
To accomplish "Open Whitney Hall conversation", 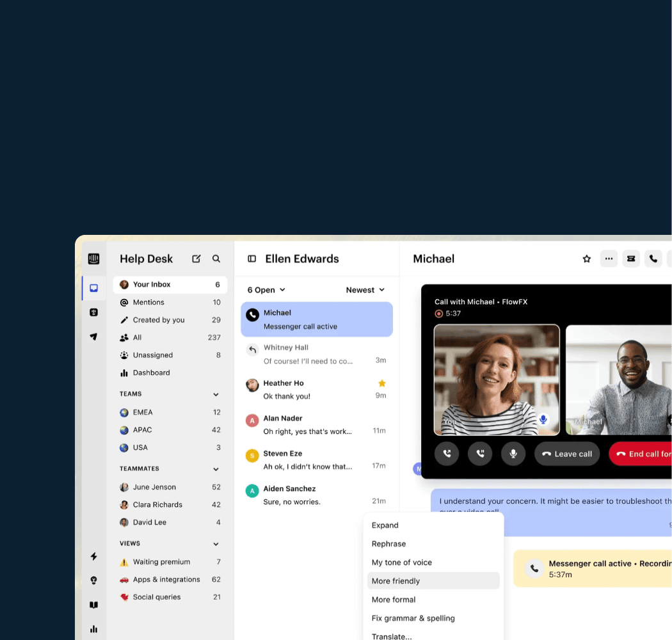I will [317, 354].
